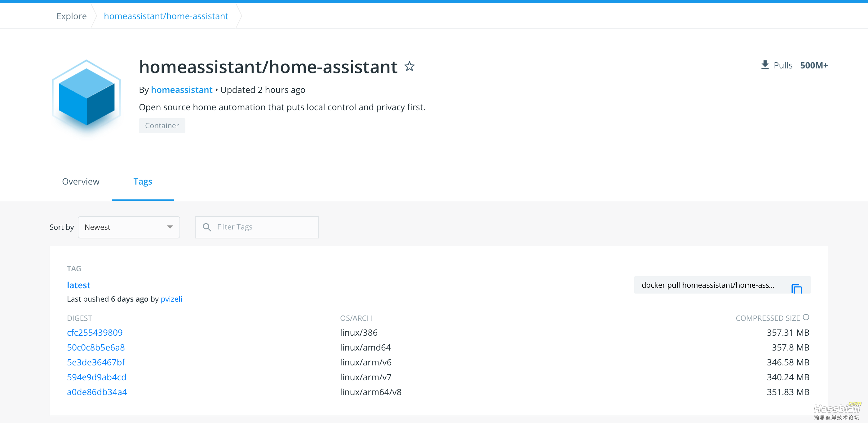Click the COMPRESSED SIZE column header
Viewport: 868px width, 423px height.
click(768, 318)
